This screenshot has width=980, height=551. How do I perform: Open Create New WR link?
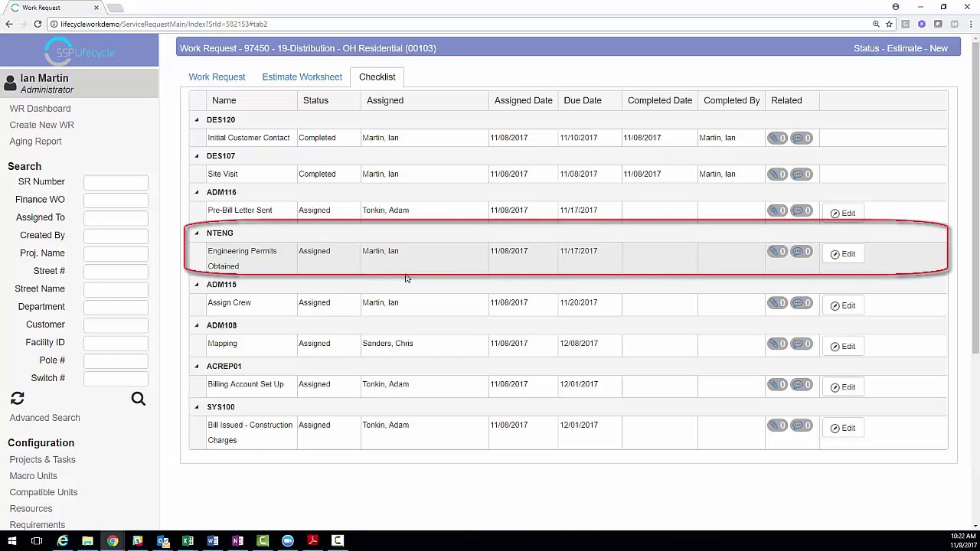coord(41,125)
